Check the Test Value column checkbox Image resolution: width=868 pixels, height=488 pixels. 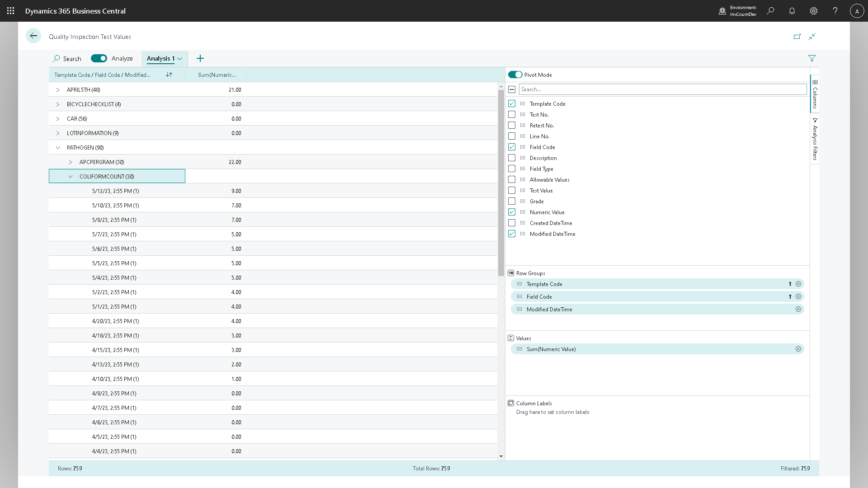[x=512, y=191]
